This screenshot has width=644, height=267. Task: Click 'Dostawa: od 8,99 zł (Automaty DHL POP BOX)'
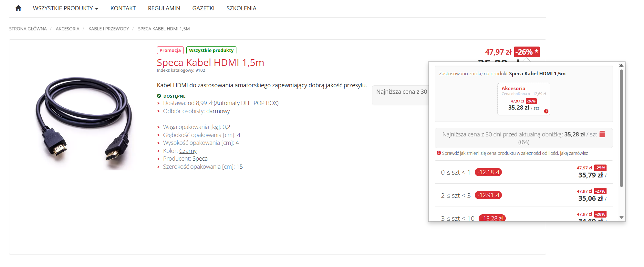pyautogui.click(x=221, y=103)
